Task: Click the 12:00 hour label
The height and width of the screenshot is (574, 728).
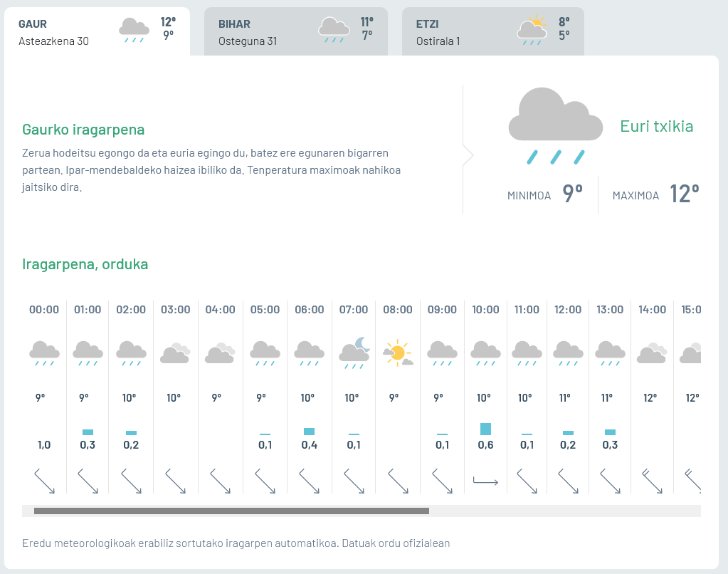Action: [x=568, y=310]
